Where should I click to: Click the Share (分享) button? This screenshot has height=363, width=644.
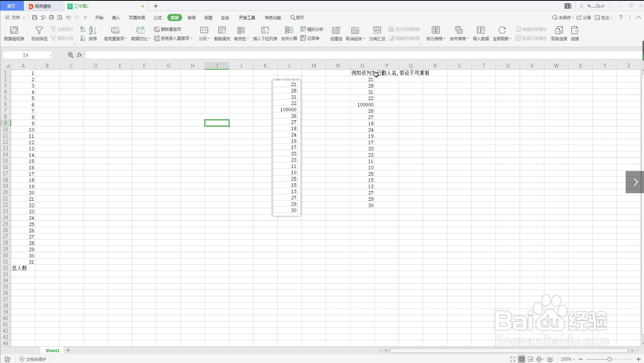584,18
